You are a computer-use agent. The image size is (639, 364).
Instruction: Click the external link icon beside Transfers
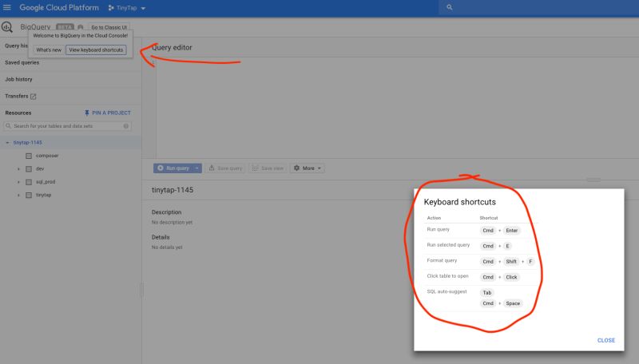(34, 97)
